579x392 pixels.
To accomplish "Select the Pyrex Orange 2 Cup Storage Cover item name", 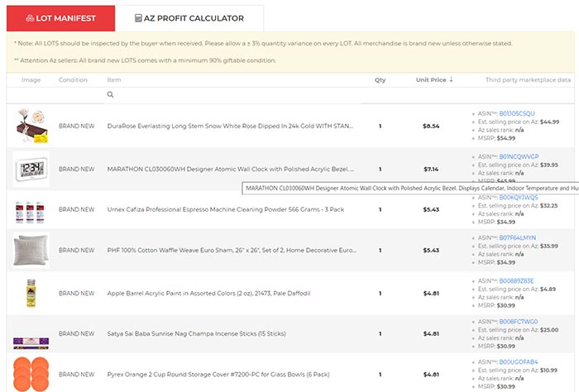I will point(218,375).
